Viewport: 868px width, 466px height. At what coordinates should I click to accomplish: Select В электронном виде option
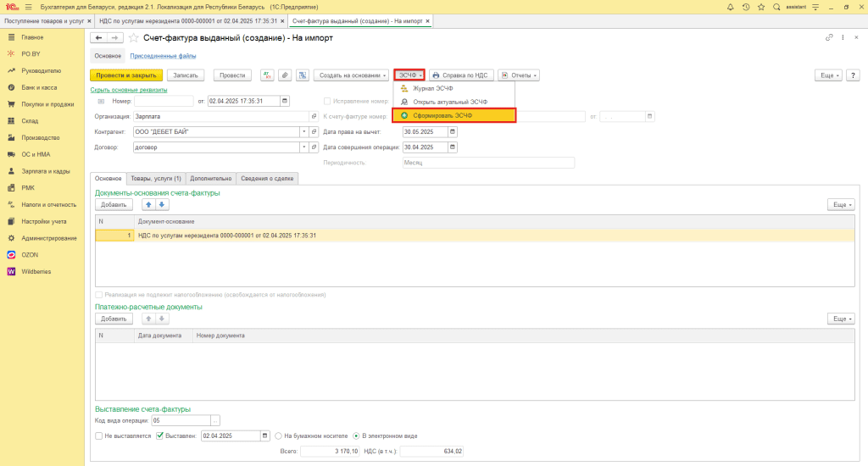[357, 436]
